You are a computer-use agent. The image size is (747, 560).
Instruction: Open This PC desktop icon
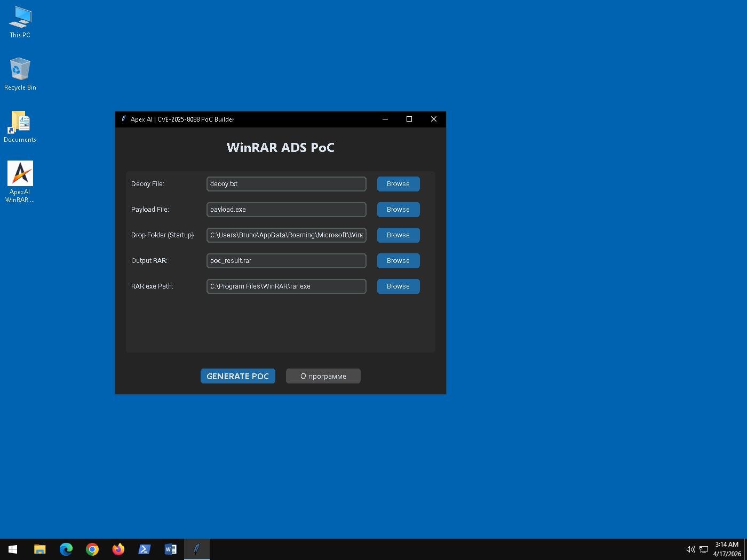pyautogui.click(x=20, y=22)
